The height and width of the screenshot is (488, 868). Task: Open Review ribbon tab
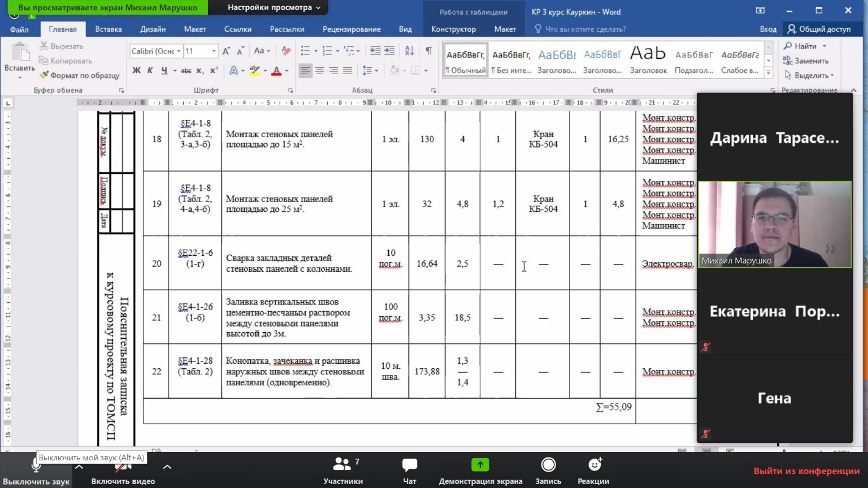pos(351,29)
